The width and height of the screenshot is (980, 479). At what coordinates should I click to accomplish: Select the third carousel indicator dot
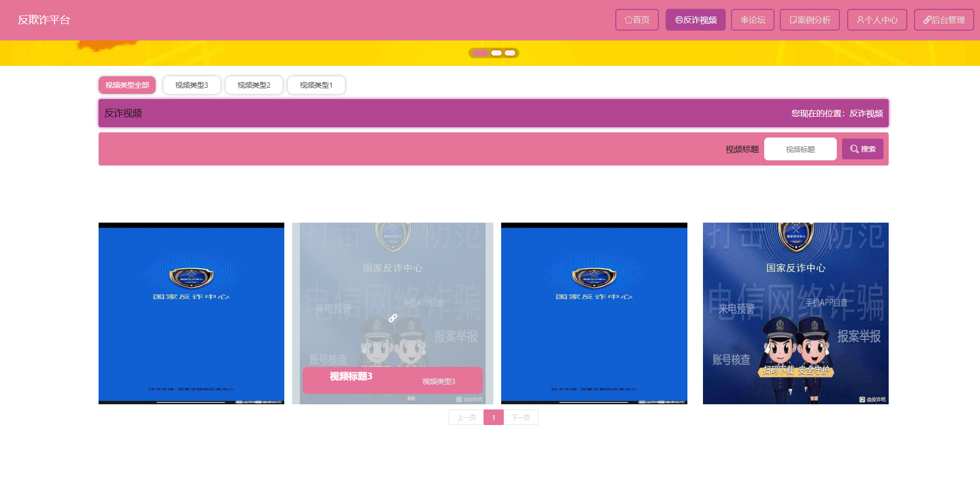click(510, 53)
